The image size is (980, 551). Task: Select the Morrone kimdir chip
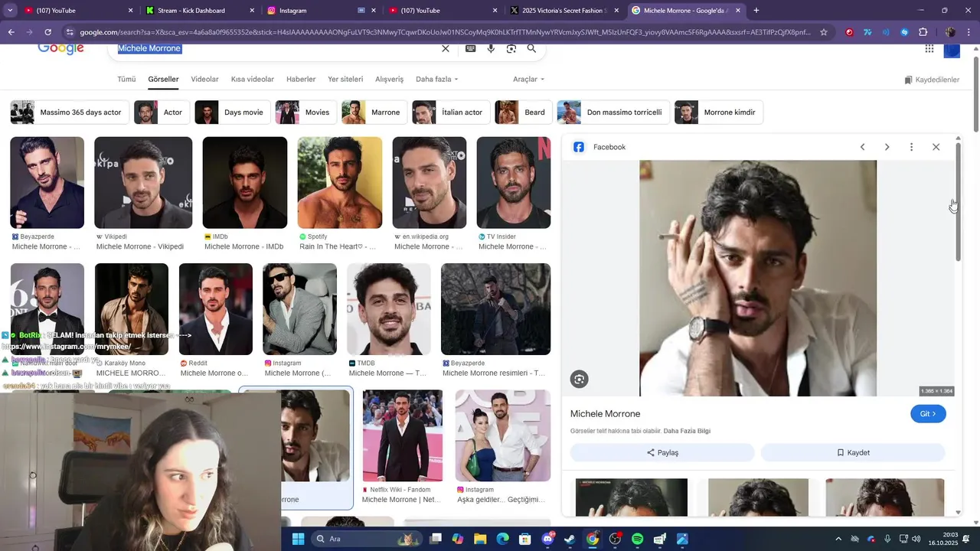pyautogui.click(x=718, y=112)
